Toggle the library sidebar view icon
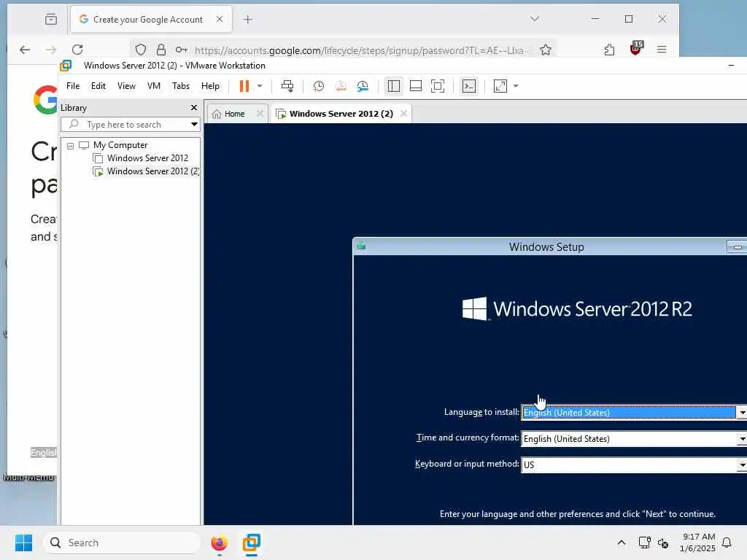Image resolution: width=747 pixels, height=560 pixels. coord(393,86)
